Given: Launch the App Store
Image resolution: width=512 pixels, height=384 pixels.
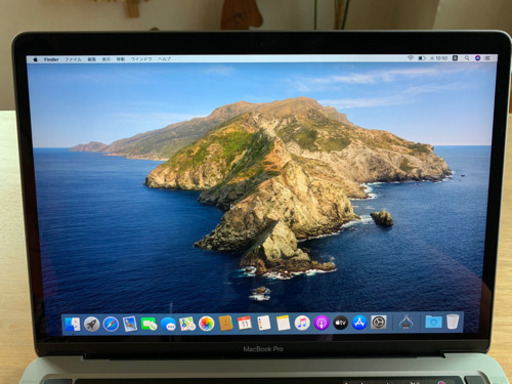Looking at the screenshot, I should tap(360, 322).
